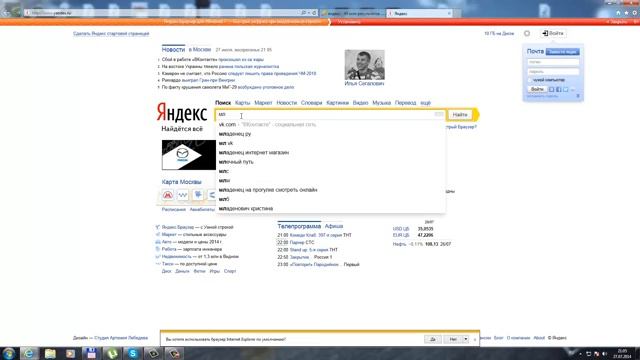Open the Видео service tab
Screen dimensions: 640x360
point(360,103)
